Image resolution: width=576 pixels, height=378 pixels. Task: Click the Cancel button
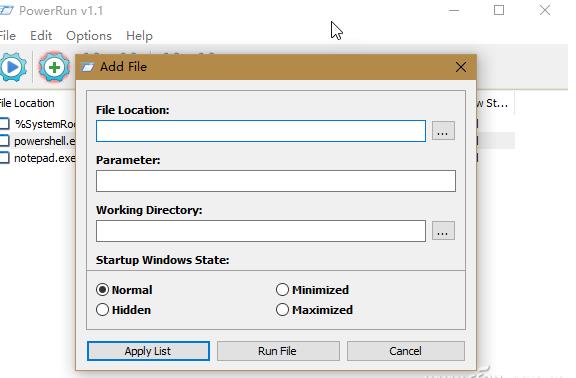406,351
